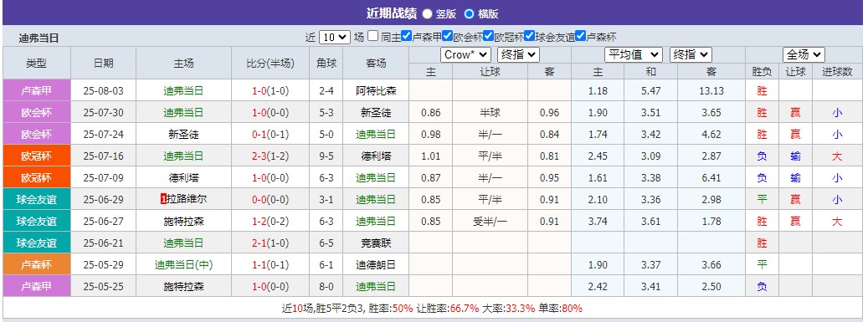Uncheck the 欧冠杯 league checkbox

[x=488, y=37]
